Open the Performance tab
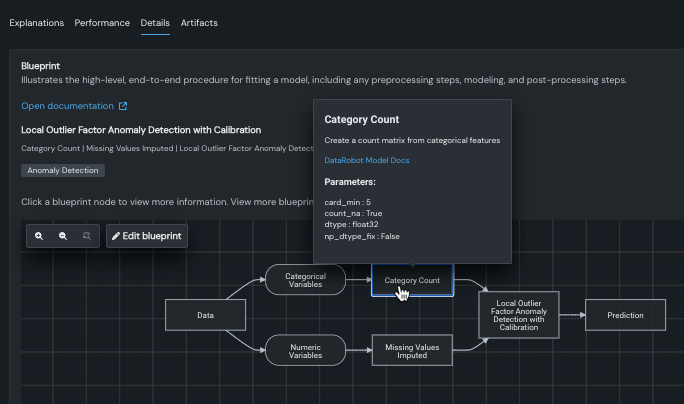Image resolution: width=684 pixels, height=404 pixels. (102, 22)
